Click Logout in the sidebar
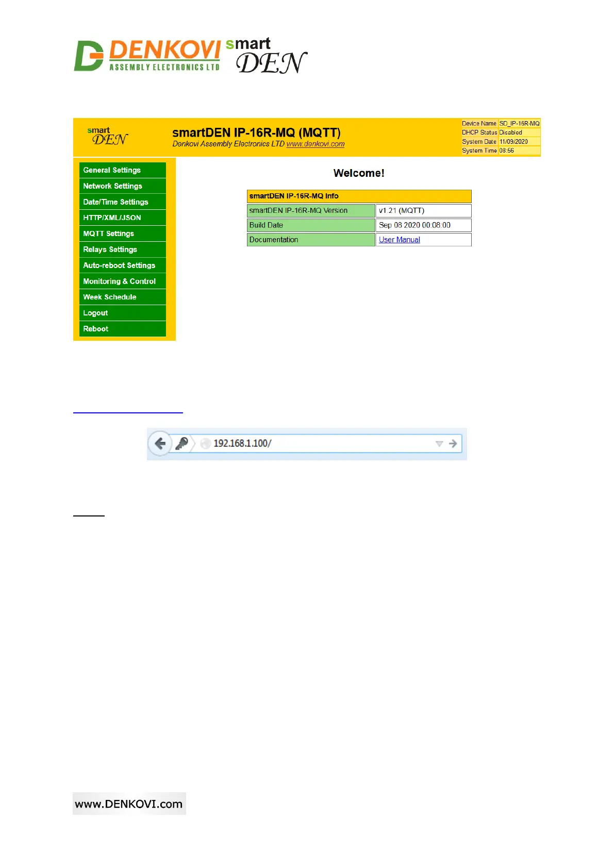Image resolution: width=614 pixels, height=868 pixels. 123,313
